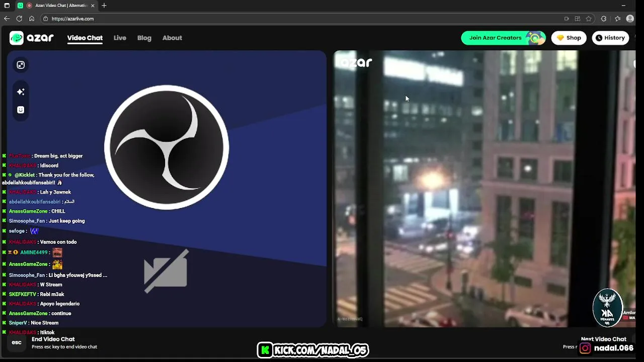Open the Video Chat tab

pos(85,38)
